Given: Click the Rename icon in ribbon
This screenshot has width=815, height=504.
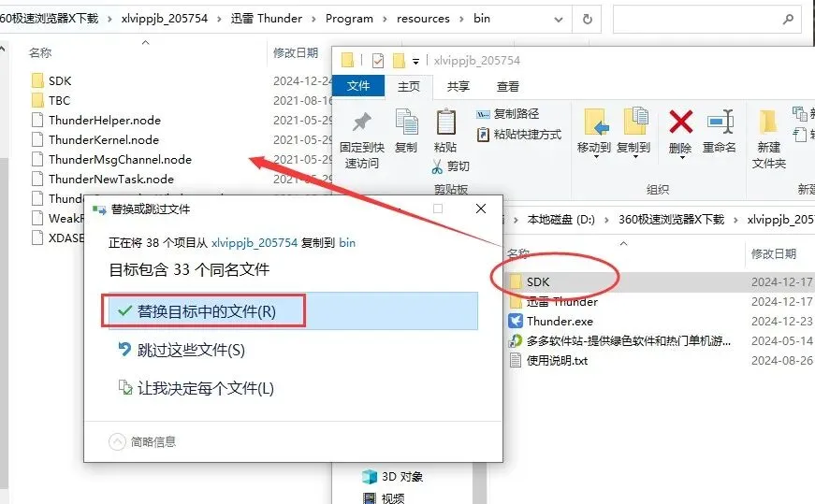Looking at the screenshot, I should (720, 122).
